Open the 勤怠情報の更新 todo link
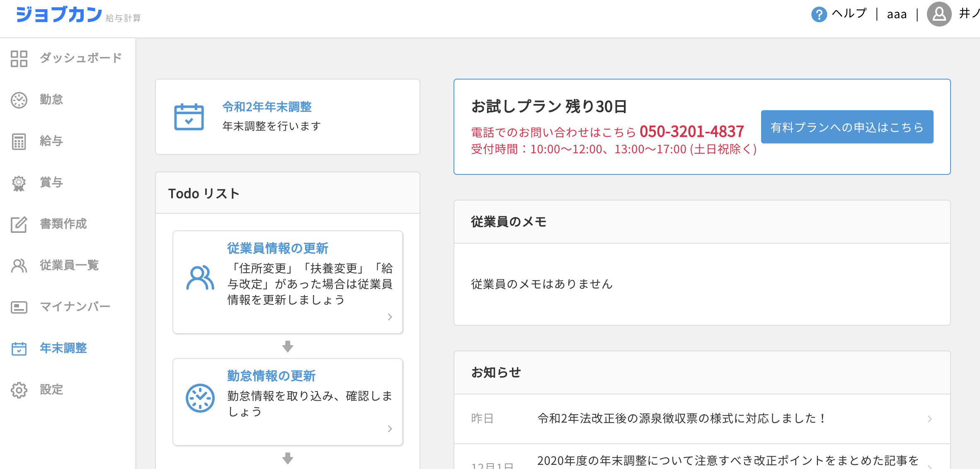The height and width of the screenshot is (469, 980). (x=271, y=376)
